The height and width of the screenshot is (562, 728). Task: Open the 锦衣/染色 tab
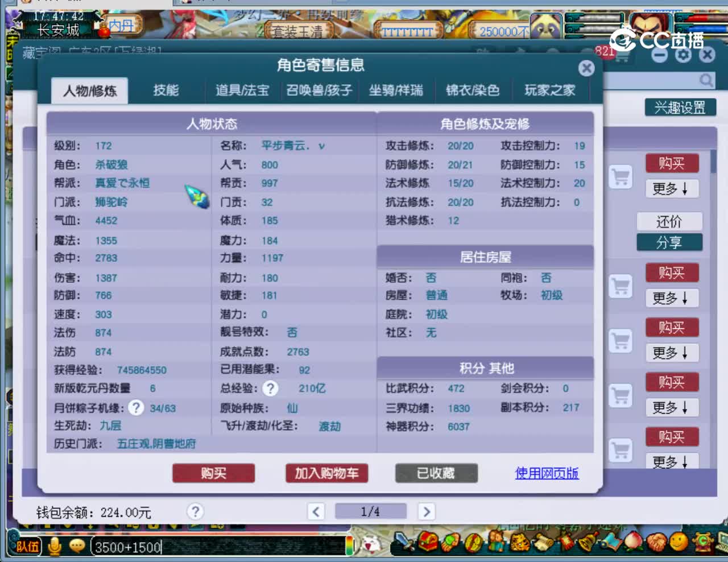pyautogui.click(x=473, y=90)
